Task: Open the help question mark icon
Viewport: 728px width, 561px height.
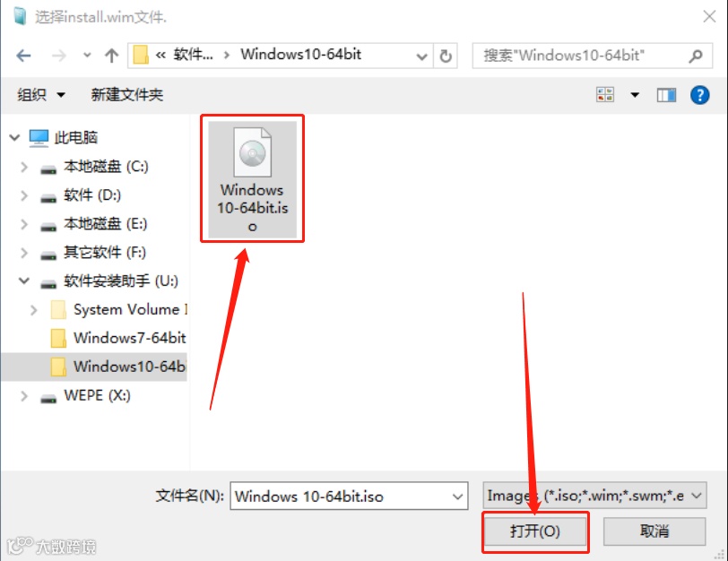Action: tap(699, 95)
